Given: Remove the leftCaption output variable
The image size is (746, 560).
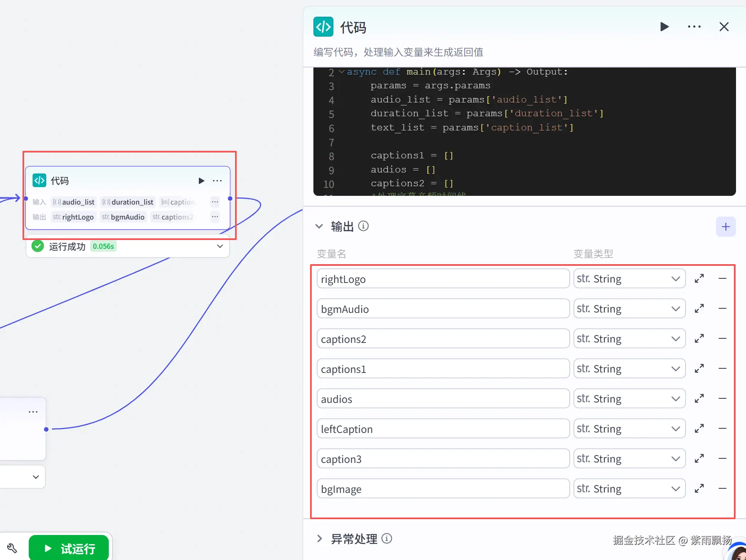Looking at the screenshot, I should [x=723, y=428].
